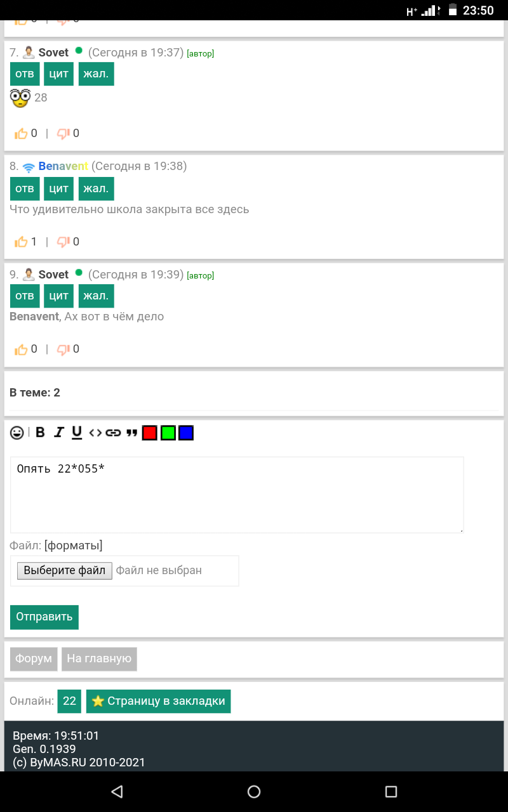The image size is (508, 812).
Task: Insert code tag in the message
Action: (x=95, y=433)
